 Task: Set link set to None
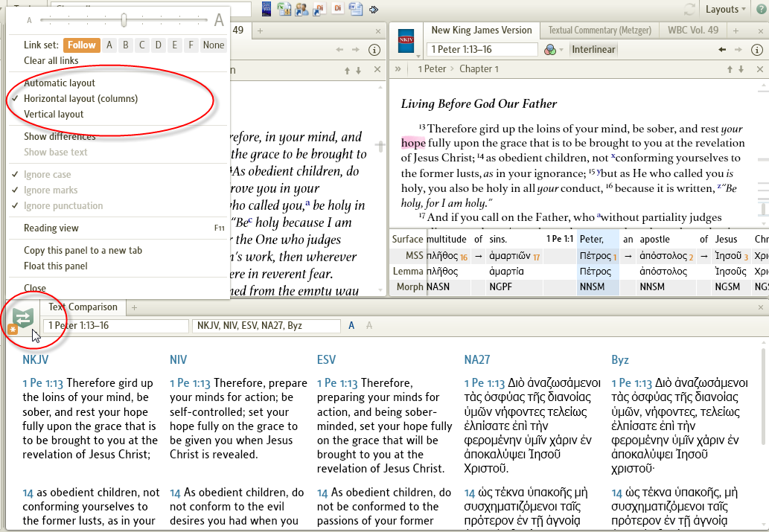coord(214,45)
